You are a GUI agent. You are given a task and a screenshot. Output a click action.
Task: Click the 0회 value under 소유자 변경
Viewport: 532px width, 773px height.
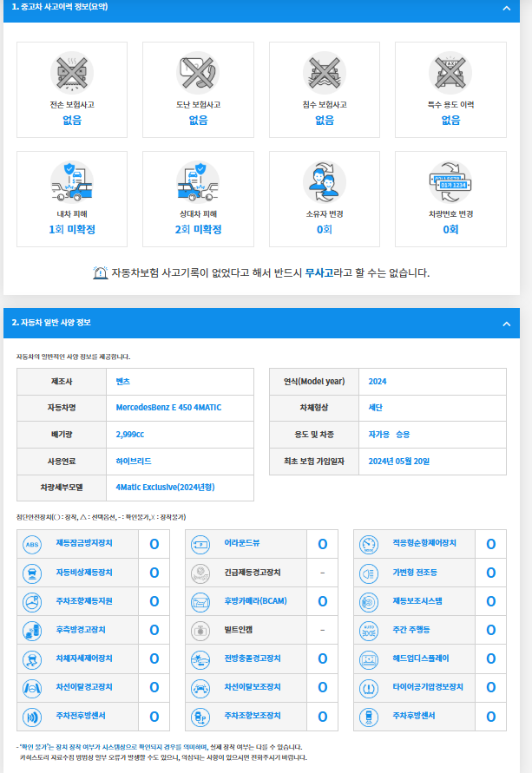pyautogui.click(x=325, y=229)
